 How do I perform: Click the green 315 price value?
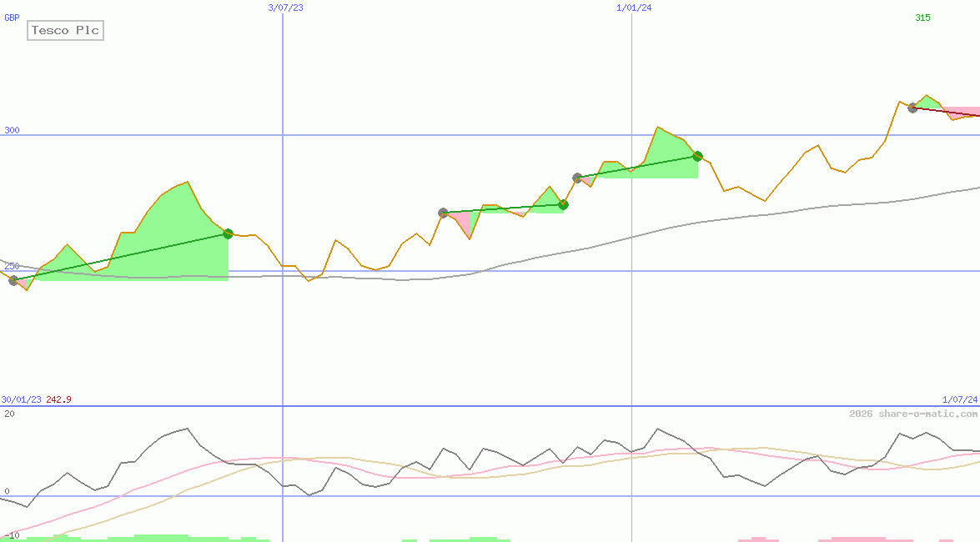pos(922,18)
